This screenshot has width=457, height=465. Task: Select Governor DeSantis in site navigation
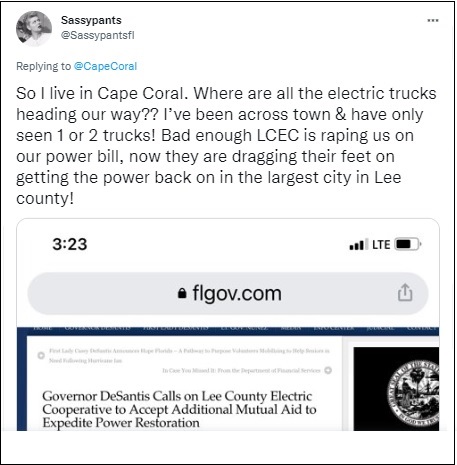tap(97, 328)
